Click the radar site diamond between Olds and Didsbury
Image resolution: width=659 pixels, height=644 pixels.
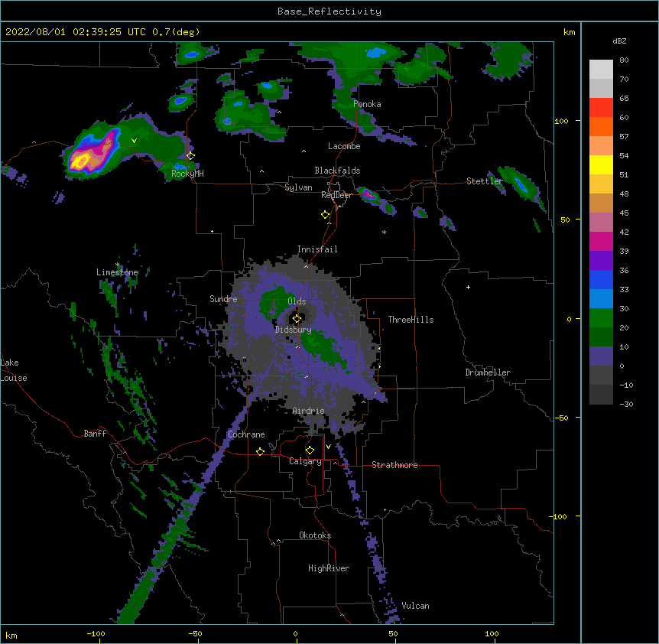pyautogui.click(x=297, y=318)
